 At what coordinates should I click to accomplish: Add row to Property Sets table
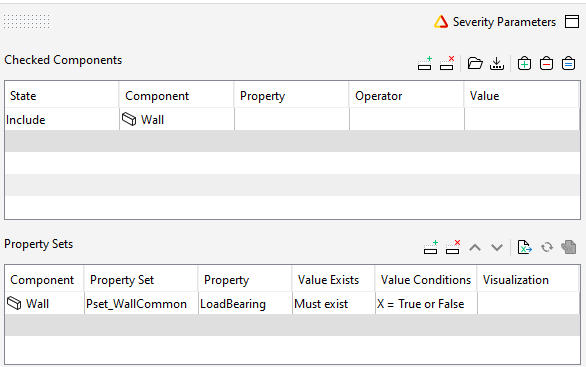[x=431, y=247]
